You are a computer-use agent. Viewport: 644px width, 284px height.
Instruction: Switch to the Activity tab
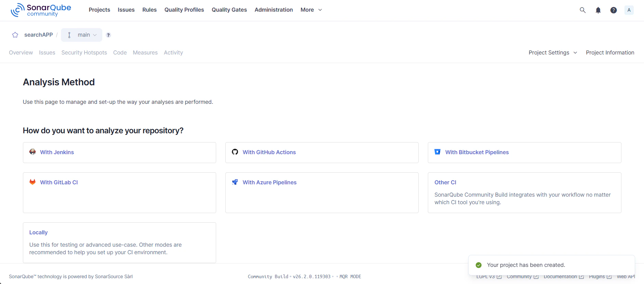[173, 53]
